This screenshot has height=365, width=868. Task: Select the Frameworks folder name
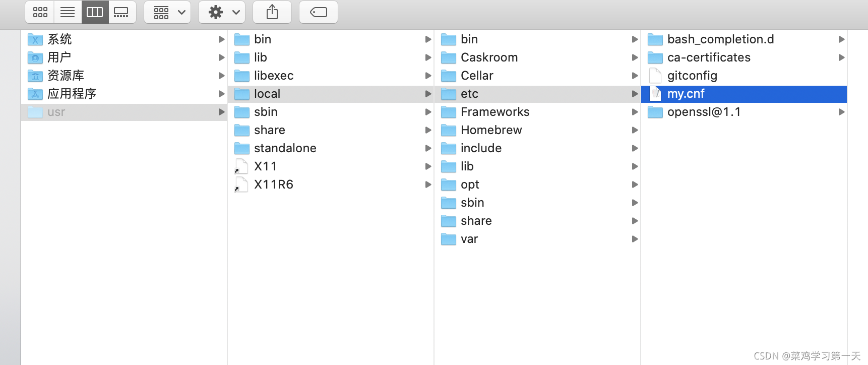495,112
